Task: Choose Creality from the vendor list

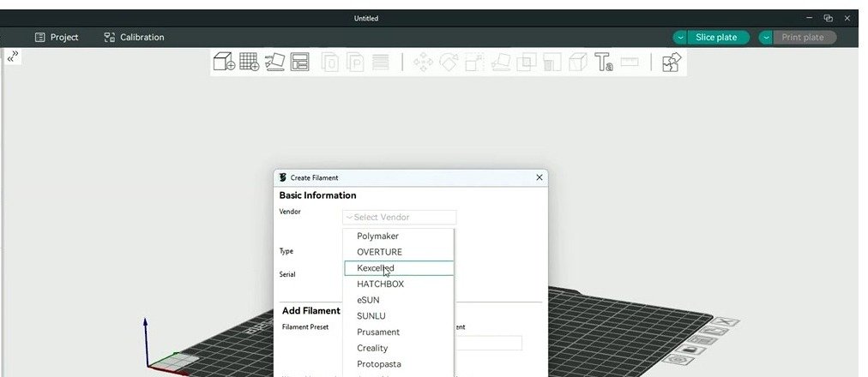Action: tap(399, 348)
